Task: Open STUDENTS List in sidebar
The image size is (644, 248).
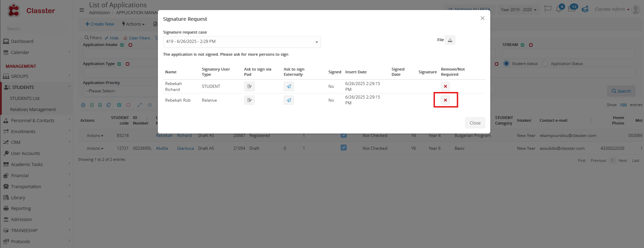Action: (25, 99)
